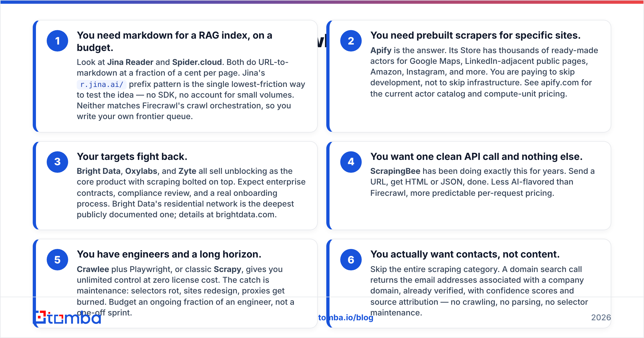Image resolution: width=644 pixels, height=338 pixels.
Task: Select the 'prebuilt scrapers for specific sites' heading
Action: point(475,35)
